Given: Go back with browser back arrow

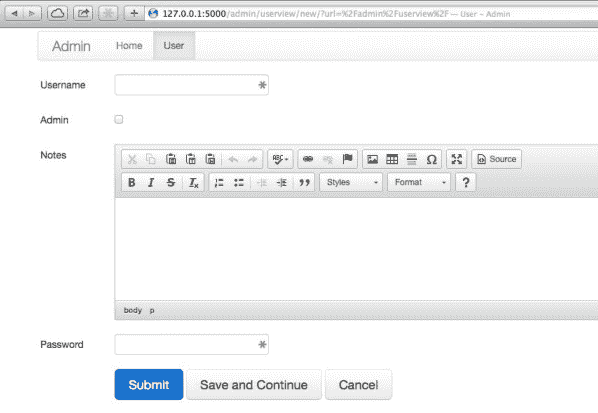Looking at the screenshot, I should click(14, 14).
